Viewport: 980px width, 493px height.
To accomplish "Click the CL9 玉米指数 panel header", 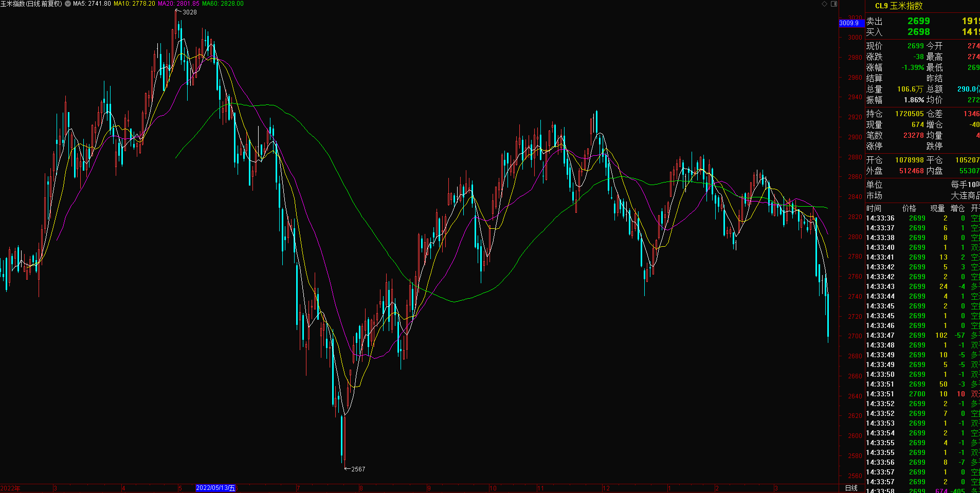I will [899, 6].
